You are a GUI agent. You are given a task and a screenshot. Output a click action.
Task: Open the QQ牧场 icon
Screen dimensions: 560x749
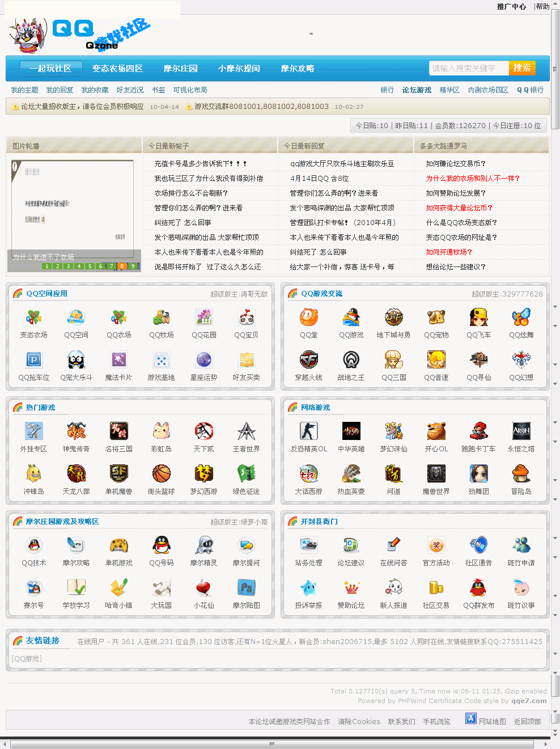[x=161, y=318]
